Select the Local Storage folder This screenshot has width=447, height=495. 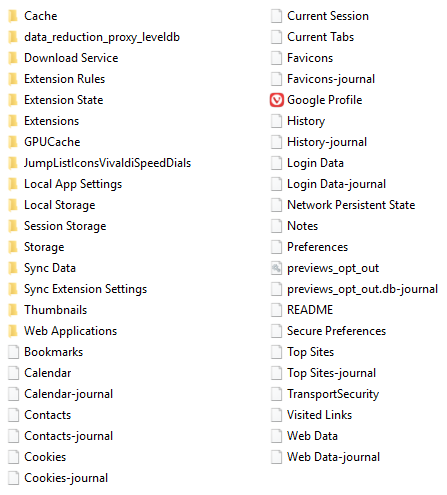coord(52,205)
